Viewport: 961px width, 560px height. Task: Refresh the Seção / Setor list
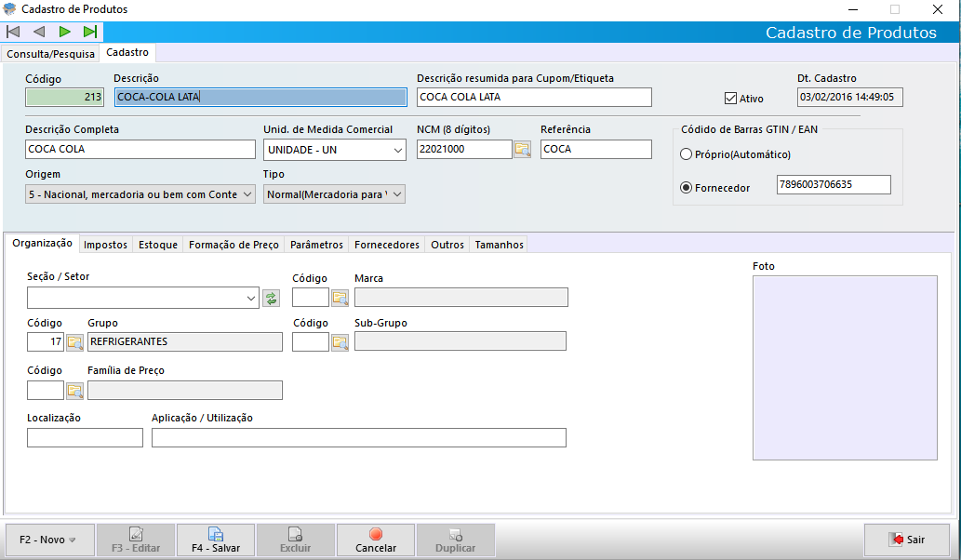271,299
